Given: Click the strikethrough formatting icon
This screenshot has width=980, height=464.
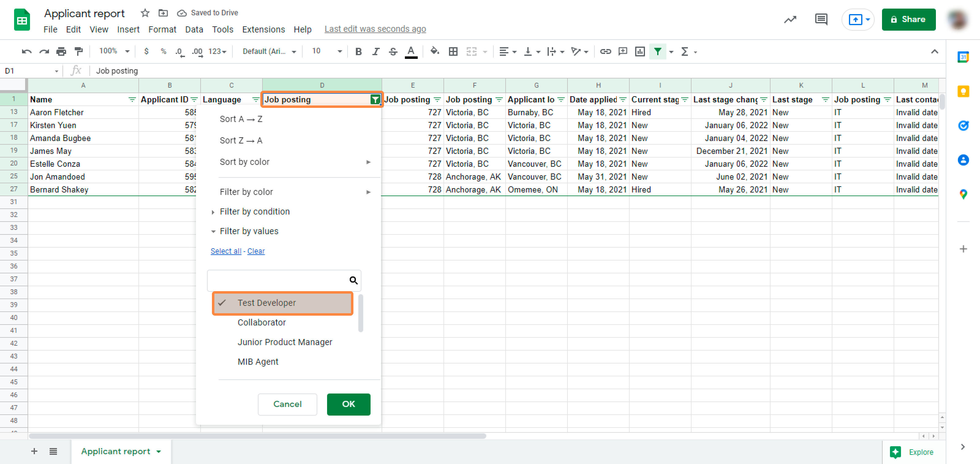Looking at the screenshot, I should pos(393,51).
